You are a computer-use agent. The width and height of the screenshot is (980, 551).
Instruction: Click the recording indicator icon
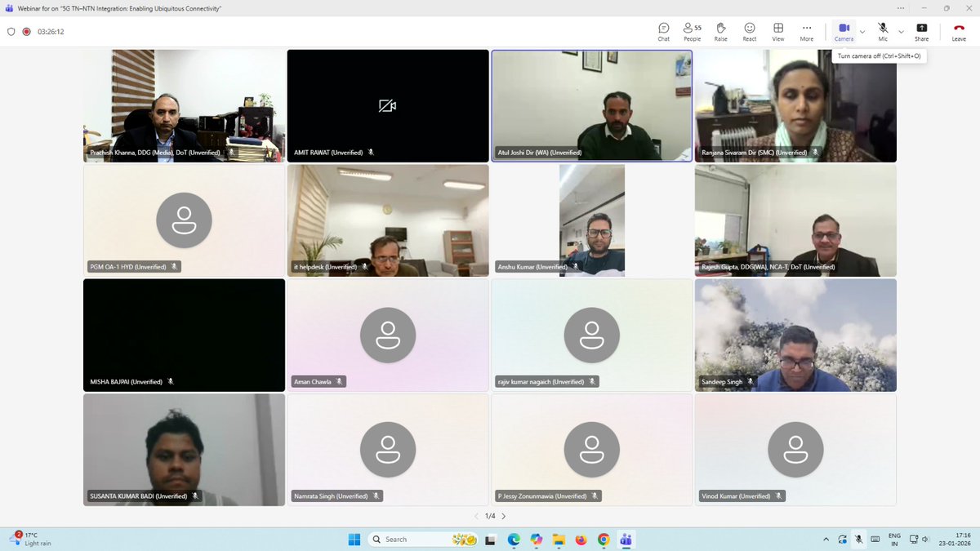pyautogui.click(x=27, y=32)
